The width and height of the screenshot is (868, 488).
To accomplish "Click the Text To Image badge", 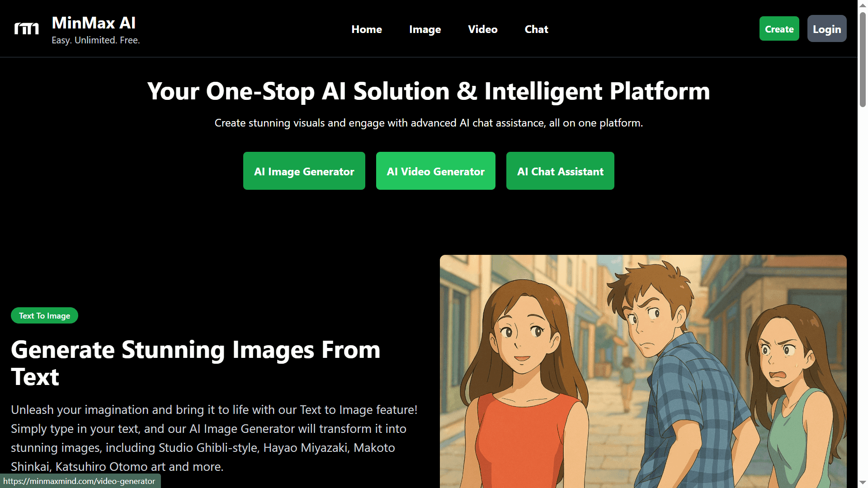I will tap(44, 315).
